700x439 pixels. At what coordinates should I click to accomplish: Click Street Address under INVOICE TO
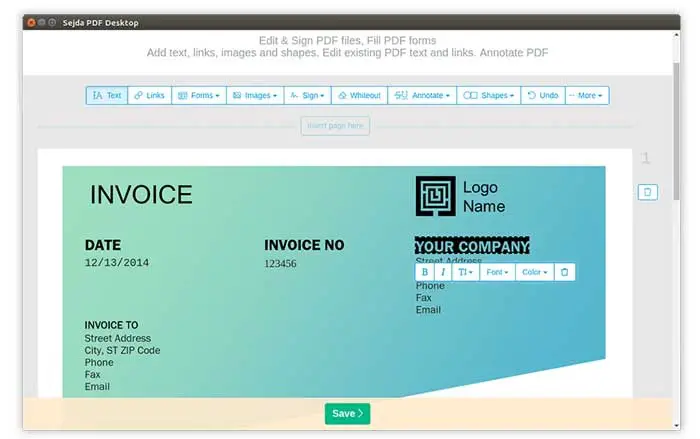point(118,339)
